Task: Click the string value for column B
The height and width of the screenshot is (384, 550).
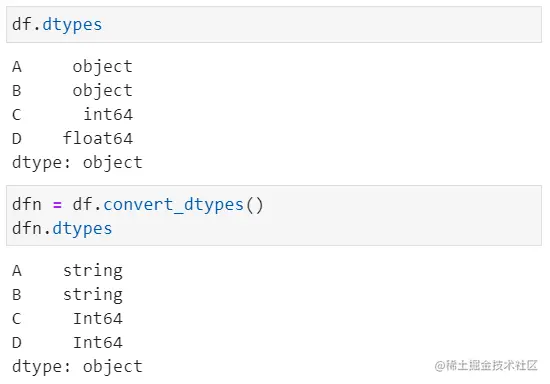Action: (x=93, y=295)
